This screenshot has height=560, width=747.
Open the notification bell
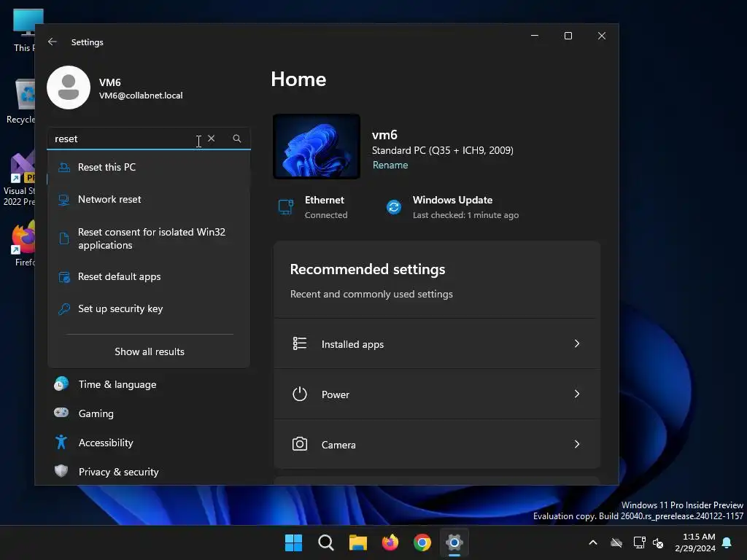pos(727,542)
